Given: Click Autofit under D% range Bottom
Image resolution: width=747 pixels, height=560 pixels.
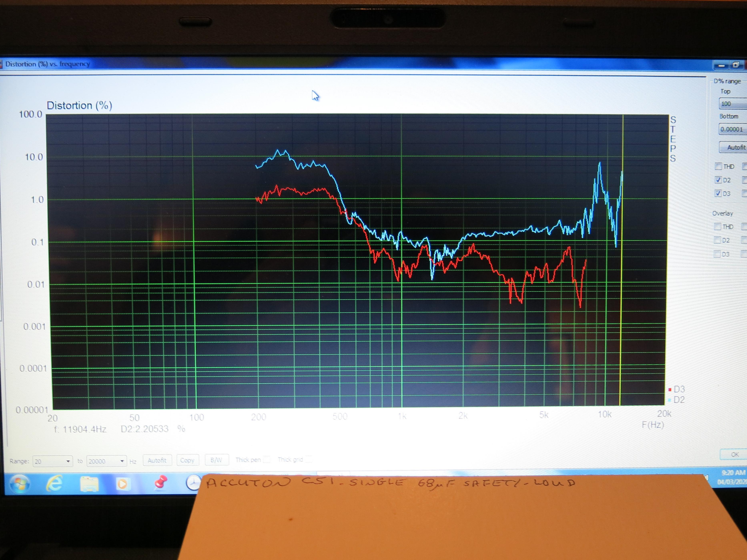Looking at the screenshot, I should pos(733,148).
